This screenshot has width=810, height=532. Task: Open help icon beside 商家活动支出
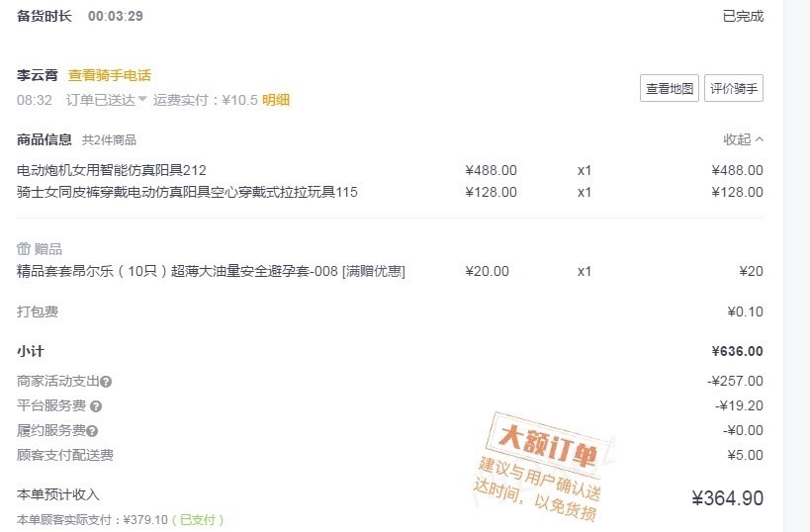[x=106, y=382]
